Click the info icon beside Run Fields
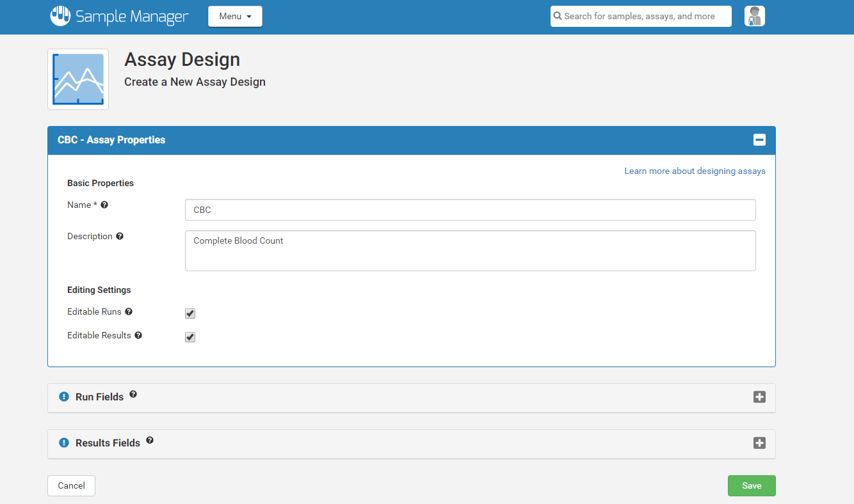 point(63,397)
